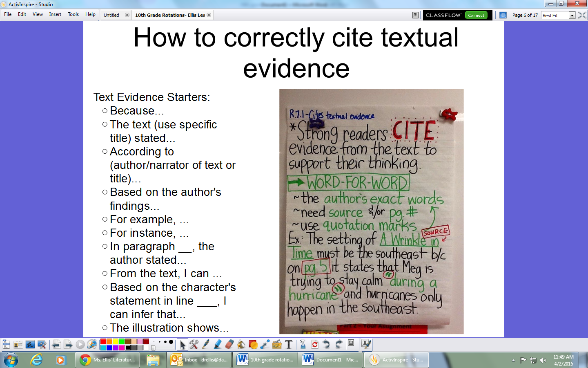Close the 10th Grade Rotations tab
588x368 pixels.
click(209, 15)
